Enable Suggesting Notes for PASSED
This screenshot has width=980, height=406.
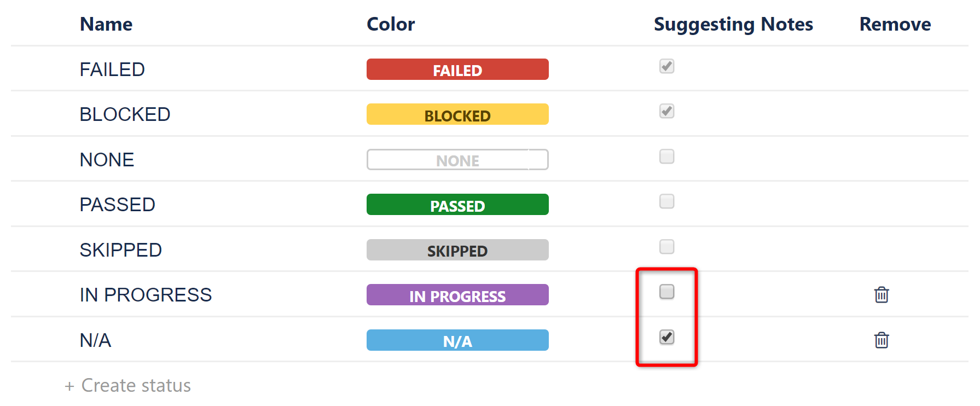click(666, 202)
